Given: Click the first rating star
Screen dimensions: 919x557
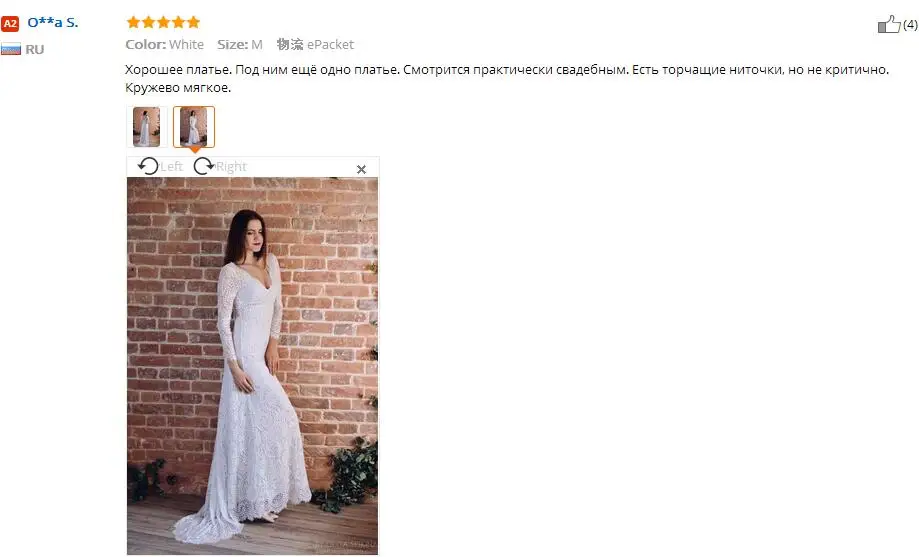Looking at the screenshot, I should pyautogui.click(x=133, y=22).
